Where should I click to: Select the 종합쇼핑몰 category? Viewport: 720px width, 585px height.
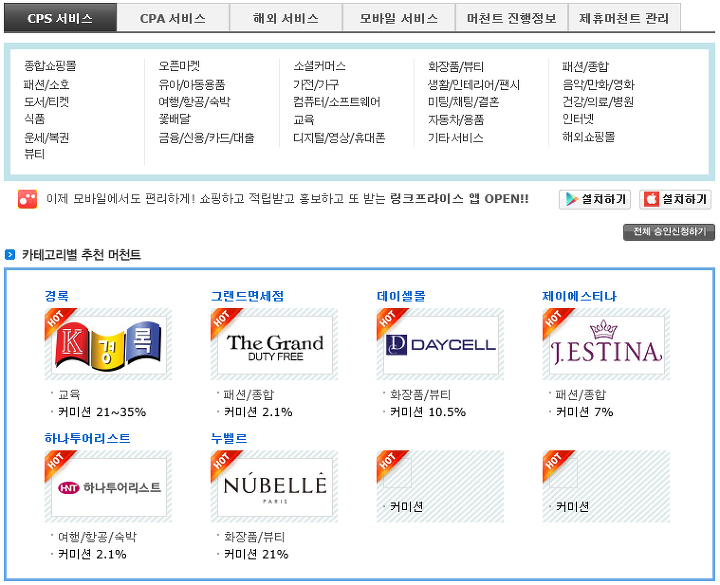tap(50, 66)
